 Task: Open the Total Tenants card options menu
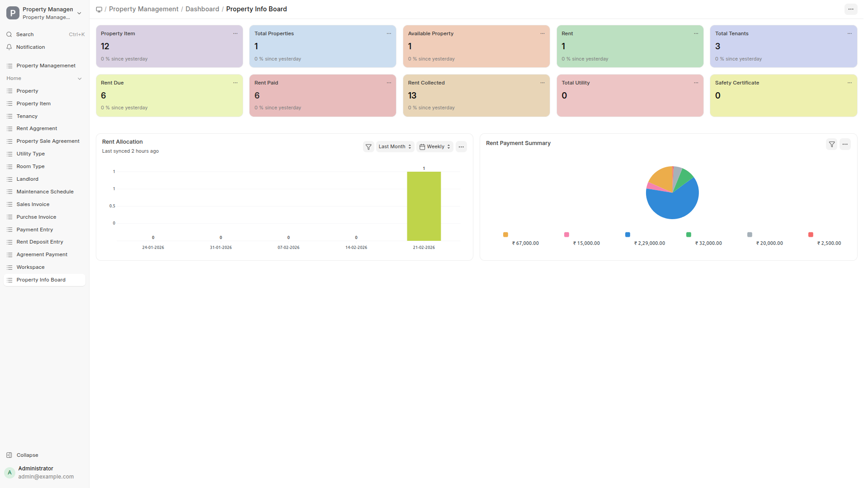click(849, 33)
